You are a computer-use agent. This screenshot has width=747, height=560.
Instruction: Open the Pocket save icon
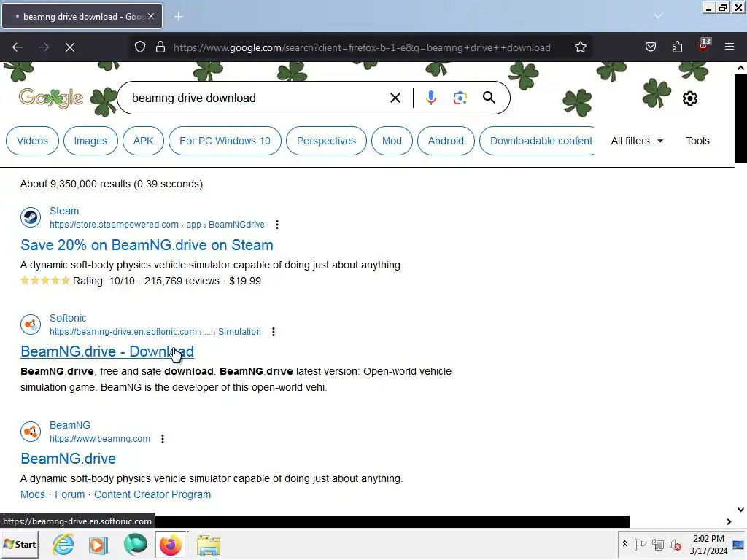click(650, 47)
